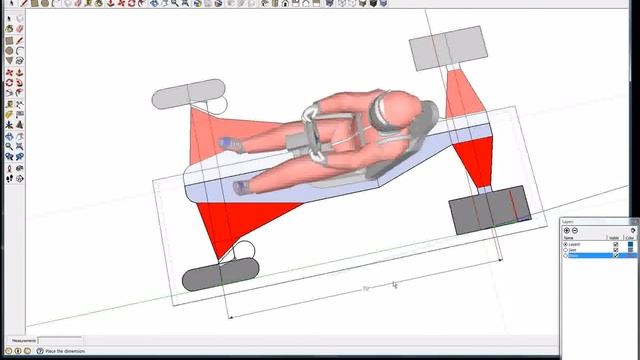The height and width of the screenshot is (360, 640).
Task: Open Seat layer color swatch
Action: (x=631, y=250)
